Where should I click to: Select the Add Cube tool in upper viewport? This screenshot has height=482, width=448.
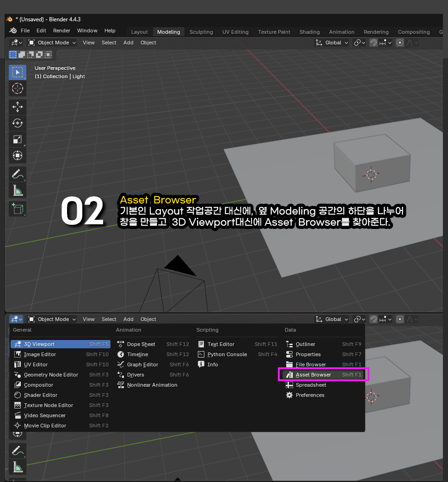tap(18, 209)
